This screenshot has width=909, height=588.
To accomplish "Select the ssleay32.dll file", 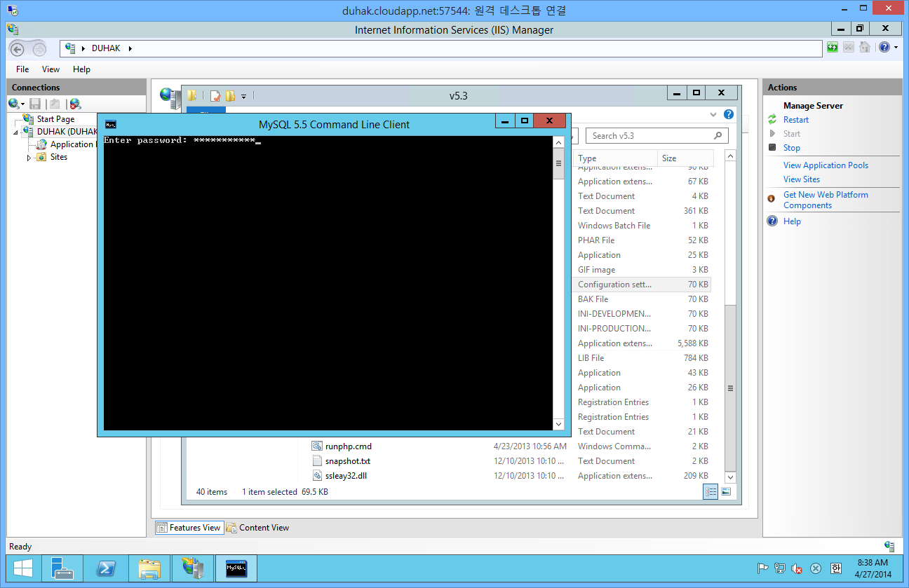I will (x=346, y=476).
